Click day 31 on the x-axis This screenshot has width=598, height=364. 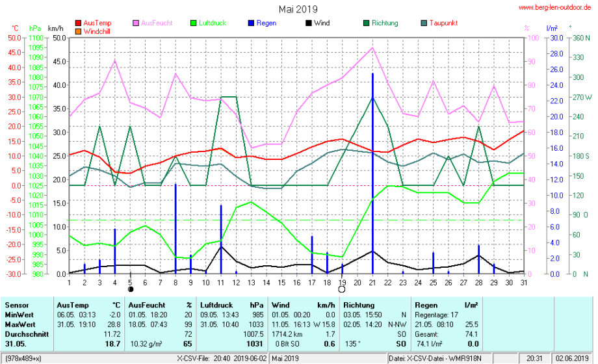(524, 282)
